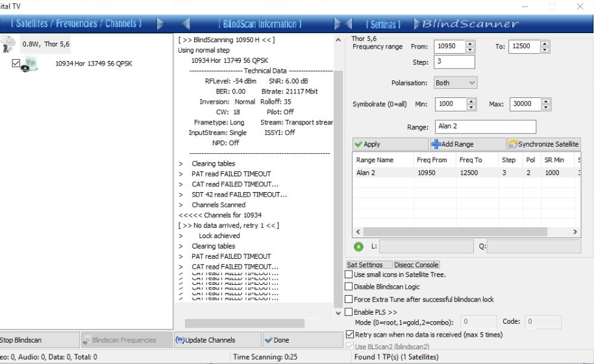Screen dimensions: 594x364
Task: Decrease Symbolrate Max 30000 down arrow
Action: coord(545,107)
